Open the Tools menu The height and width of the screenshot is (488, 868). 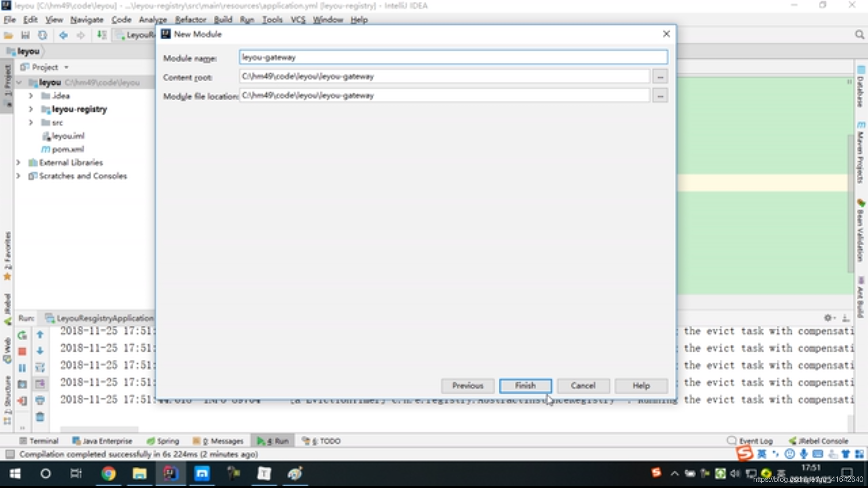[272, 19]
